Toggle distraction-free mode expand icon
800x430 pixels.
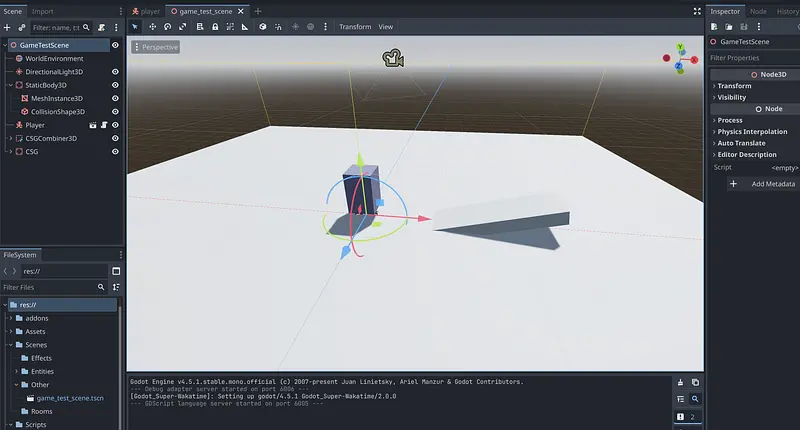(696, 11)
